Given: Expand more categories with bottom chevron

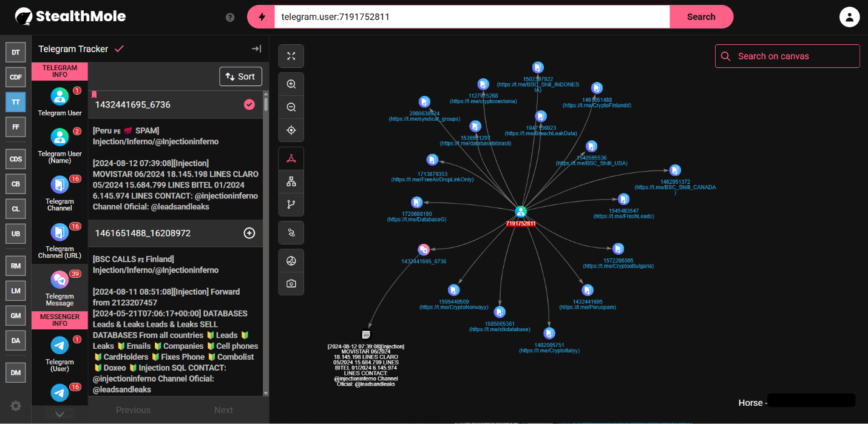Looking at the screenshot, I should (59, 415).
